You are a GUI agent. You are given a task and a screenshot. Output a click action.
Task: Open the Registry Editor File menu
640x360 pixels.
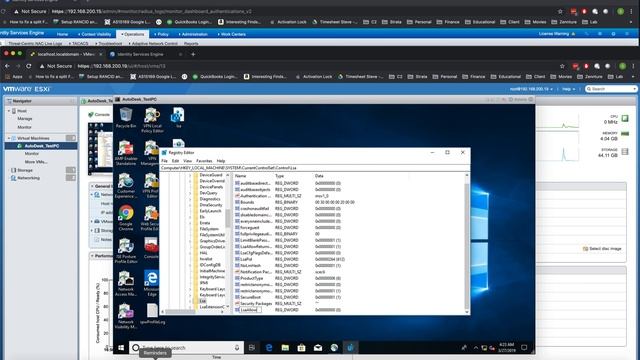tap(164, 161)
